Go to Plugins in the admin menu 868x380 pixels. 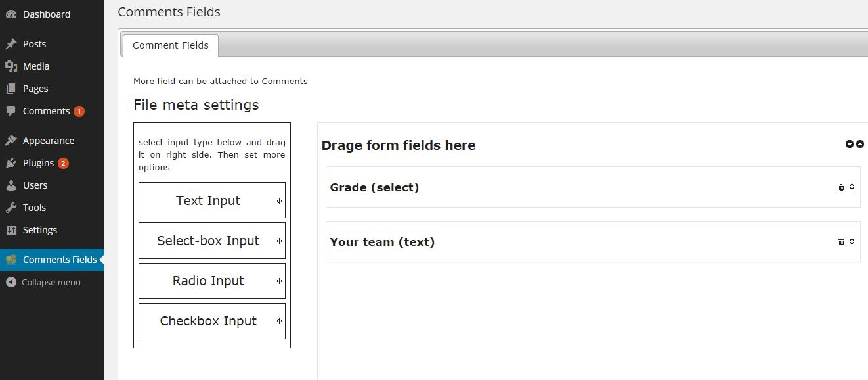38,163
